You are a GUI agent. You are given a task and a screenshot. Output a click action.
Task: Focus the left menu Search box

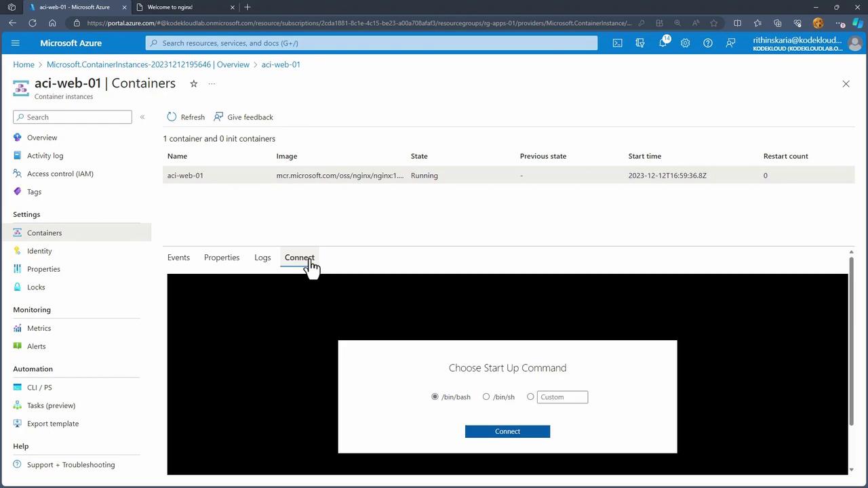click(73, 117)
